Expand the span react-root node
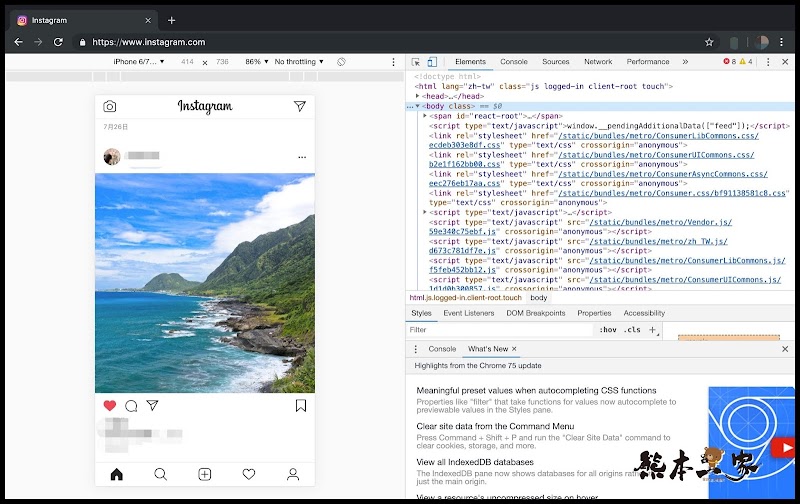Viewport: 800px width, 504px height. tap(424, 116)
